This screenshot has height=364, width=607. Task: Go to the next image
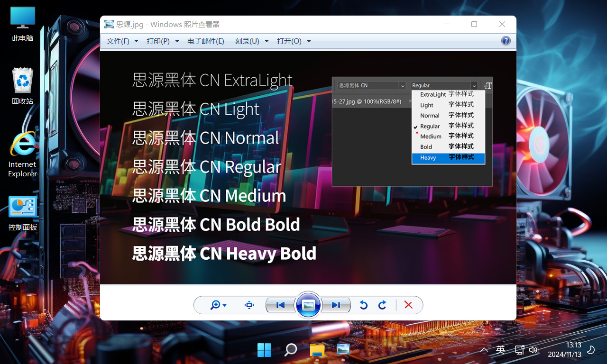pyautogui.click(x=336, y=305)
